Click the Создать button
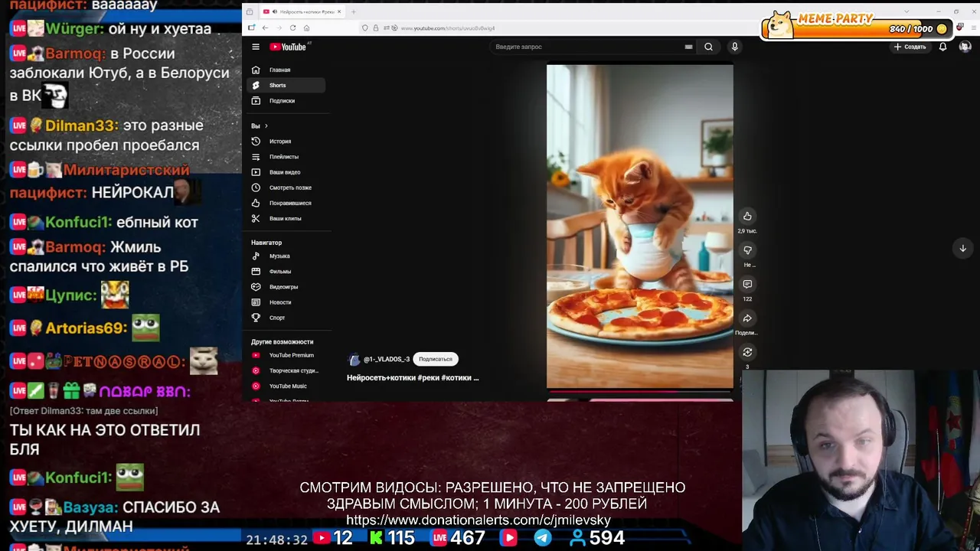The height and width of the screenshot is (551, 980). (x=910, y=47)
